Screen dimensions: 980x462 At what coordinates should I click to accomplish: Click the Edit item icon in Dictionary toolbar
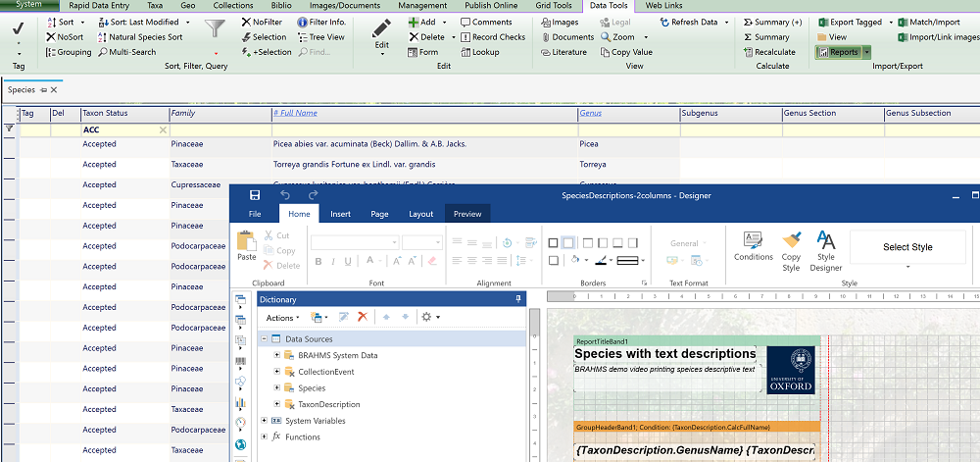tap(344, 317)
